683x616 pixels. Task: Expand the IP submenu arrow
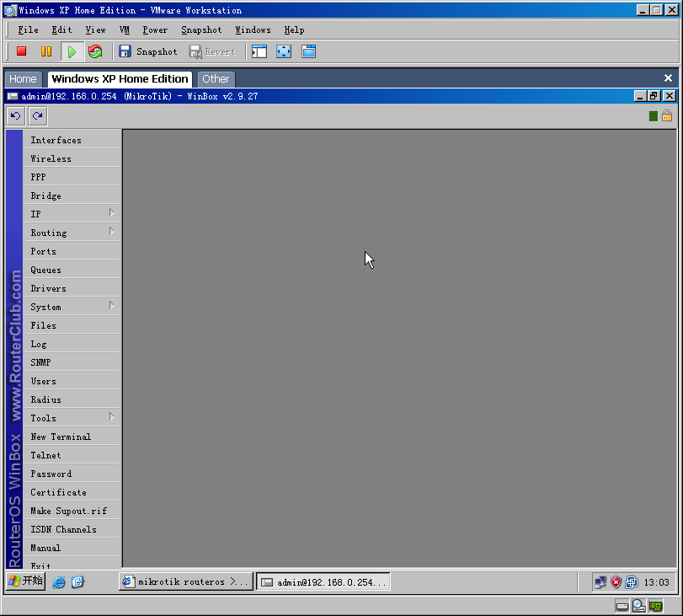[x=111, y=213]
